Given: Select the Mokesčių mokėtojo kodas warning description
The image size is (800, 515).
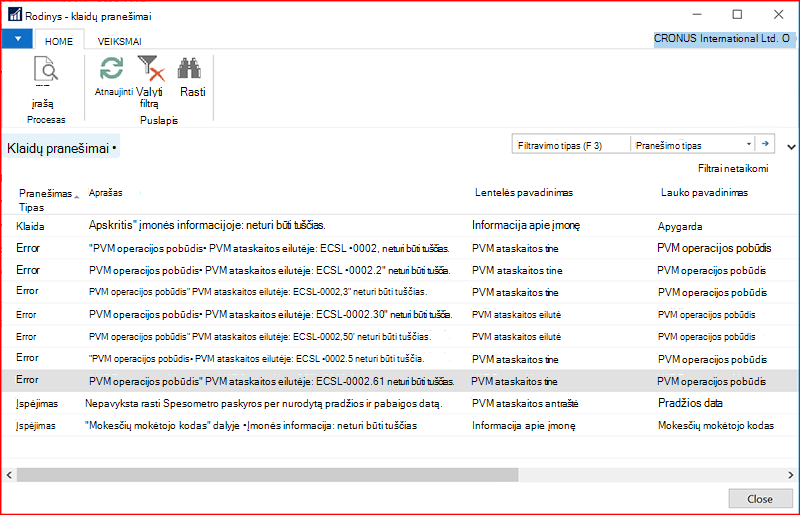Looking at the screenshot, I should point(251,426).
